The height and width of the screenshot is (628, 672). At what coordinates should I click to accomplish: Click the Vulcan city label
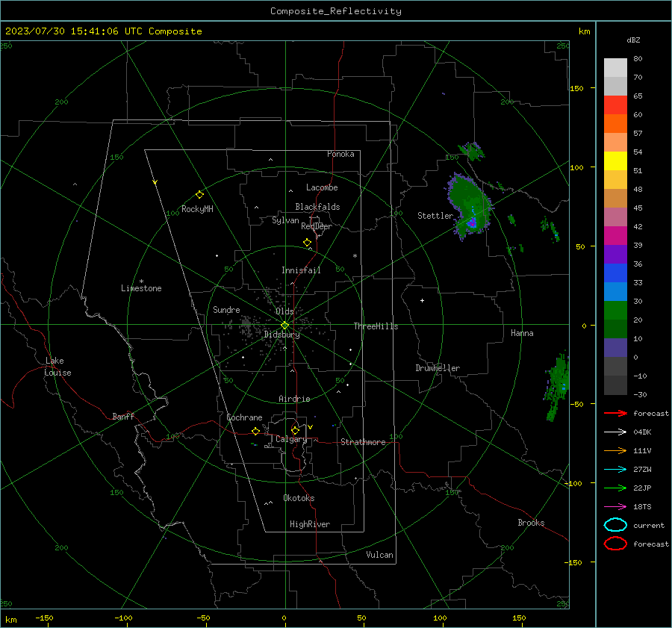[x=380, y=555]
